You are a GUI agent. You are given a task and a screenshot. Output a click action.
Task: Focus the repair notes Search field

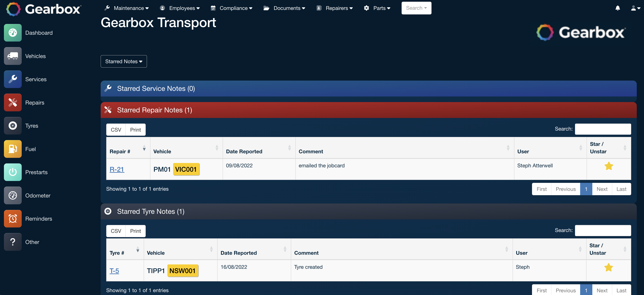(603, 129)
